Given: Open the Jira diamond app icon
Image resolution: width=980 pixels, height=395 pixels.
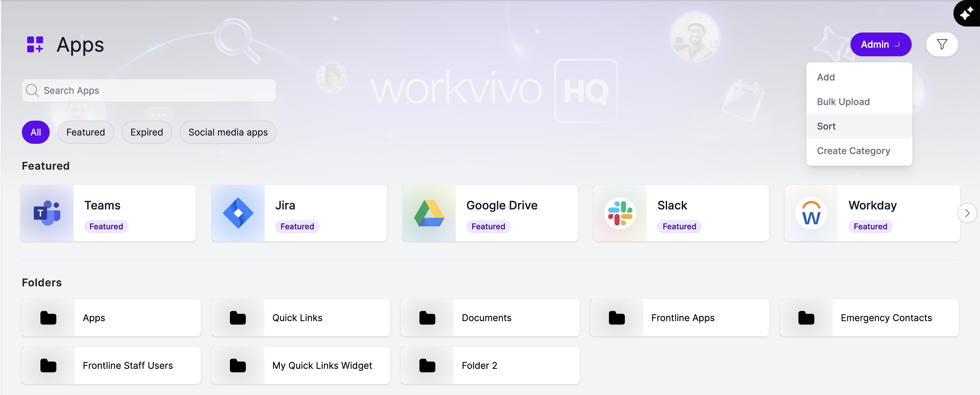Looking at the screenshot, I should [x=238, y=213].
